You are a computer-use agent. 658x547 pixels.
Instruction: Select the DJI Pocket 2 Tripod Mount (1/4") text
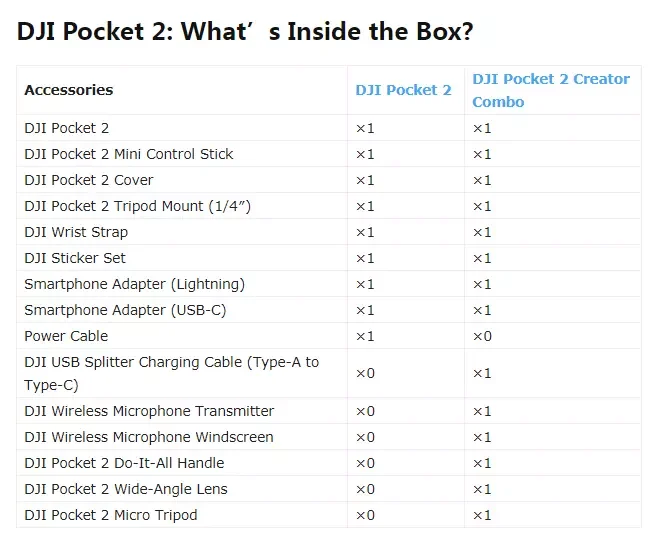click(137, 206)
